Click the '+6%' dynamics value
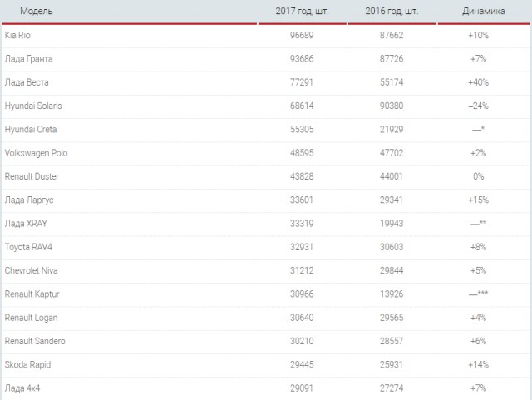 click(479, 341)
